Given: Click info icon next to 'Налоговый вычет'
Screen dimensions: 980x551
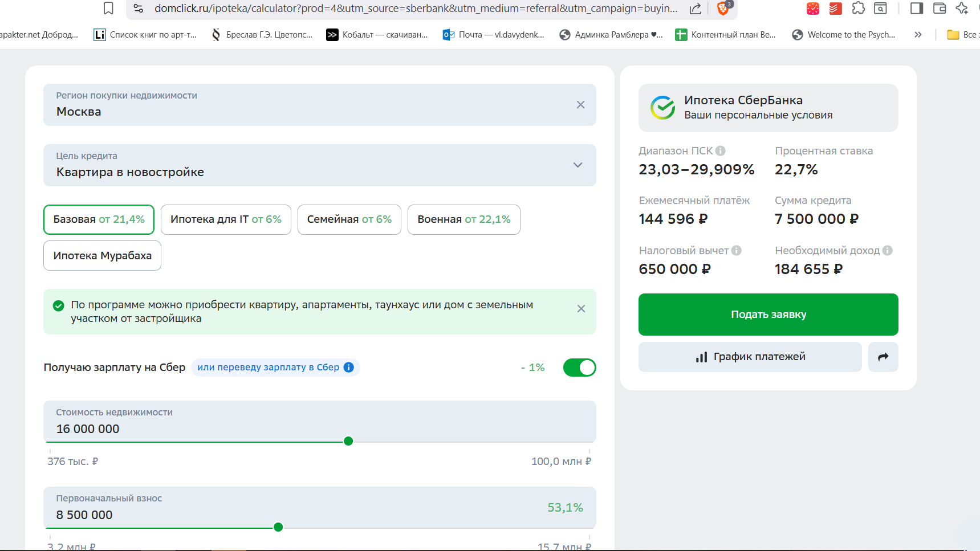Looking at the screenshot, I should (x=737, y=251).
